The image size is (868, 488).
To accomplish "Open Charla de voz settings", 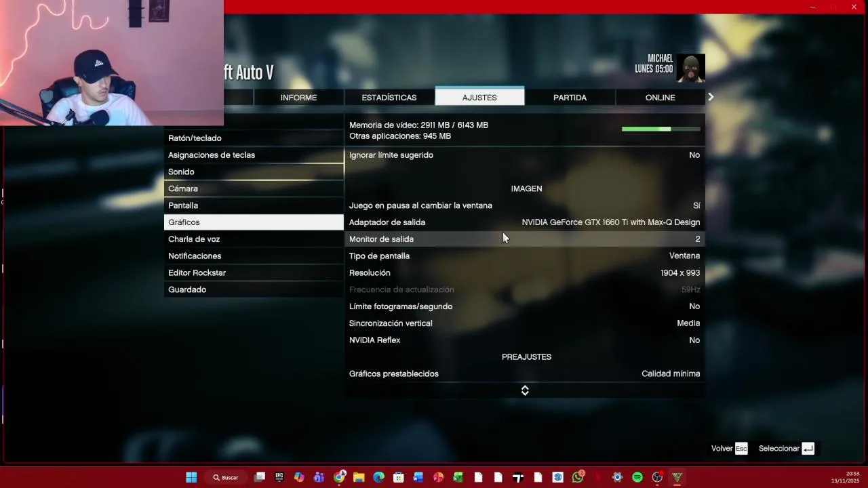I will click(254, 239).
